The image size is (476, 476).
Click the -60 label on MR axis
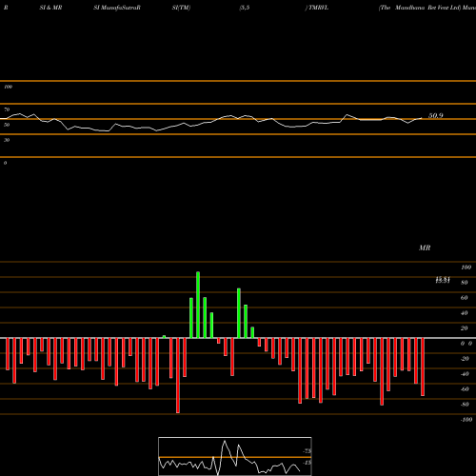pos(465,389)
